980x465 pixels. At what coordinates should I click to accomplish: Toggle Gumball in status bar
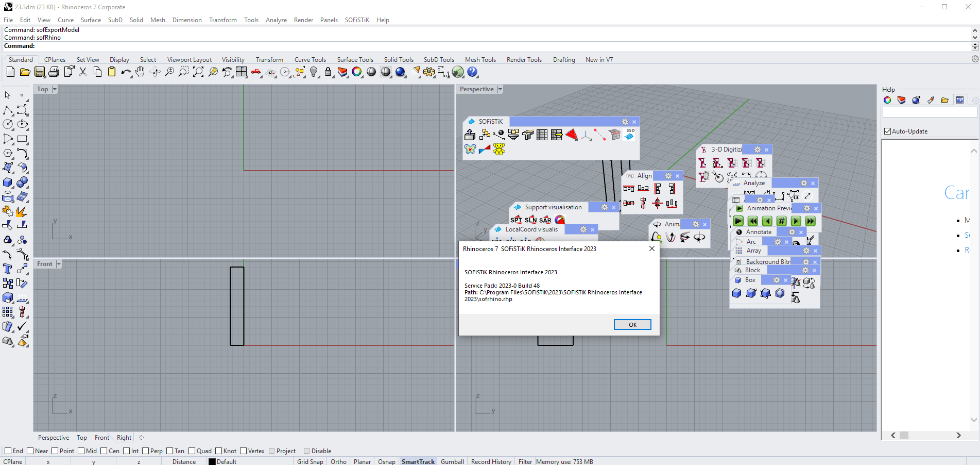point(452,461)
